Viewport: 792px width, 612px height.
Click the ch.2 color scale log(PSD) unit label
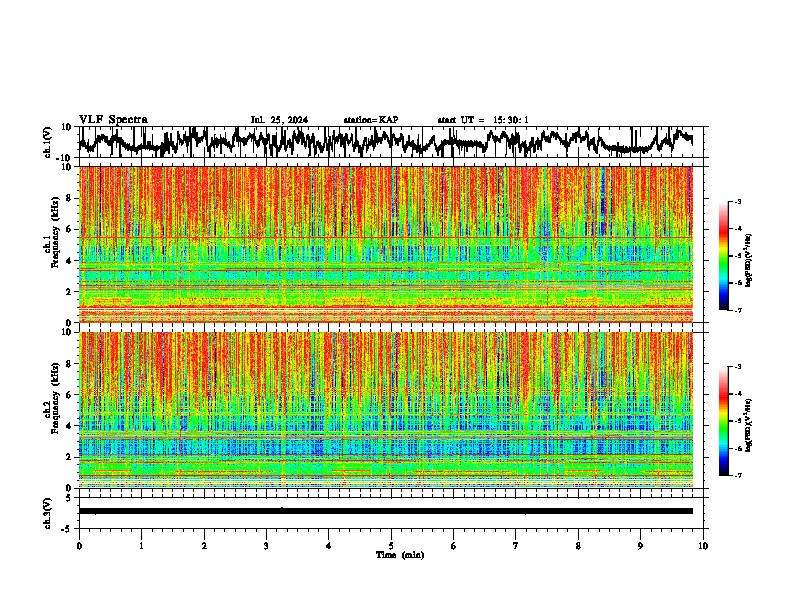(x=749, y=425)
